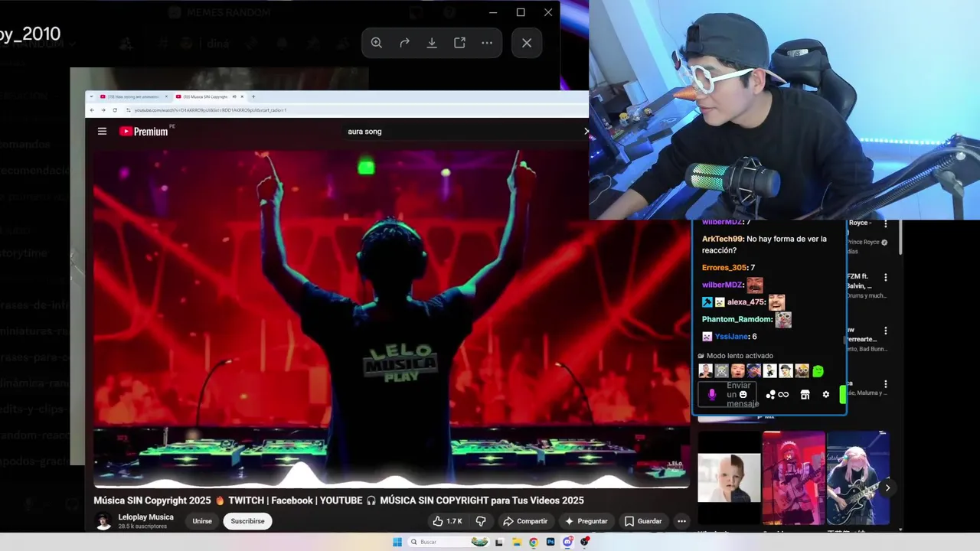Click the YouTube sidebar scrollbar
Image resolution: width=980 pixels, height=551 pixels.
click(900, 239)
